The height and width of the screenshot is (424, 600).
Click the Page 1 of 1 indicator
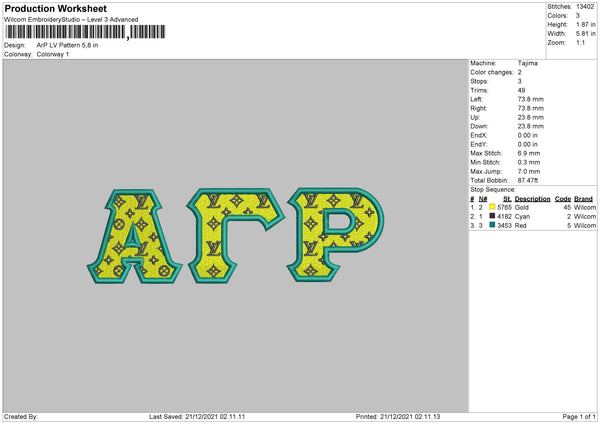coord(579,417)
